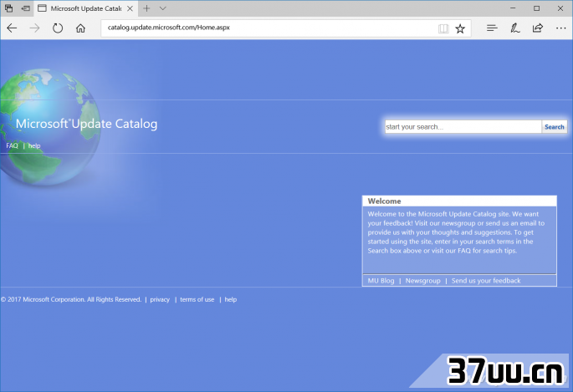This screenshot has height=392, width=573.
Task: Open the footer help link
Action: pos(231,299)
